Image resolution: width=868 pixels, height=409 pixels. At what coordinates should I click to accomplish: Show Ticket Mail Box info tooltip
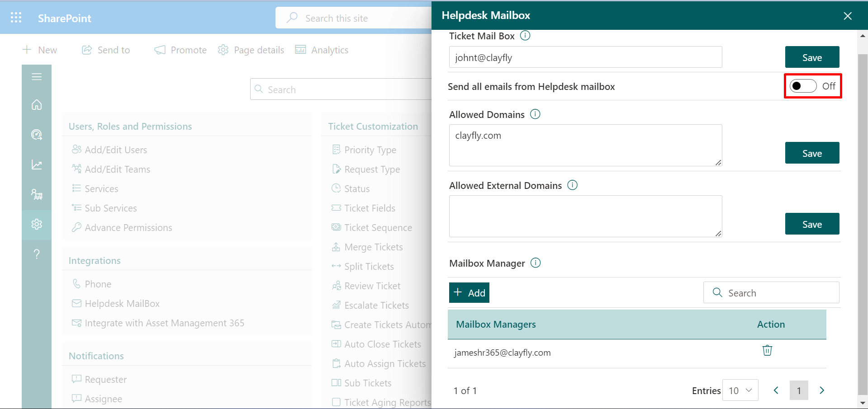525,35
